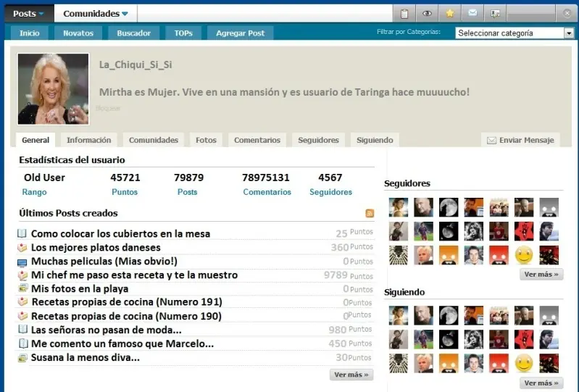Switch to the Fotos profile tab
579x392 pixels.
tap(206, 140)
